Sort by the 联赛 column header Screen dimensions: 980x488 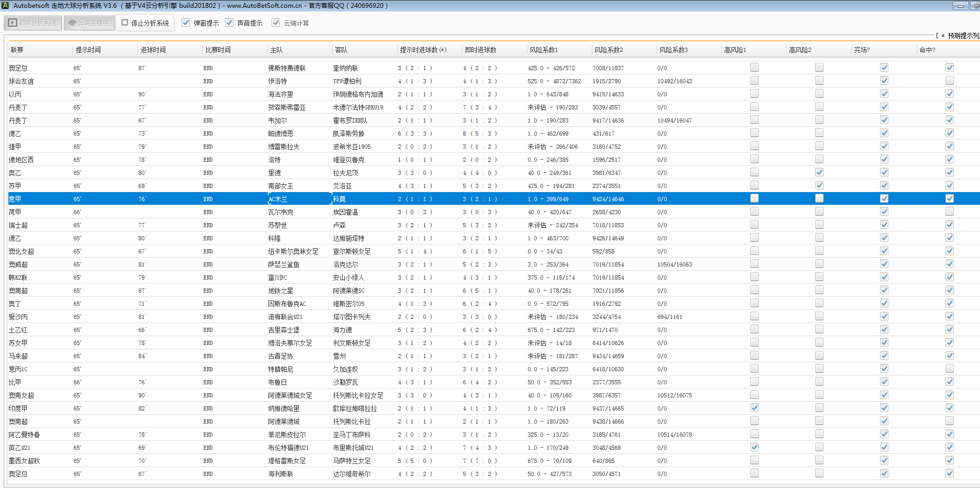[x=17, y=50]
